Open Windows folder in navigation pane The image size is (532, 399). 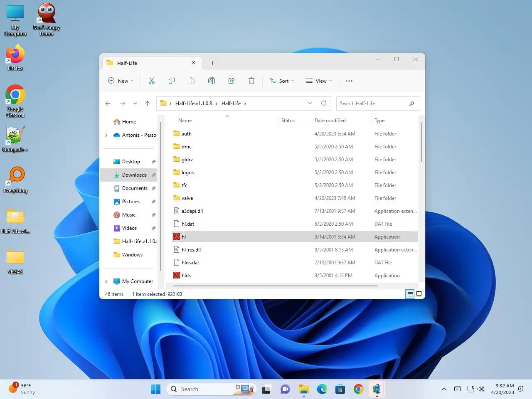pyautogui.click(x=132, y=255)
